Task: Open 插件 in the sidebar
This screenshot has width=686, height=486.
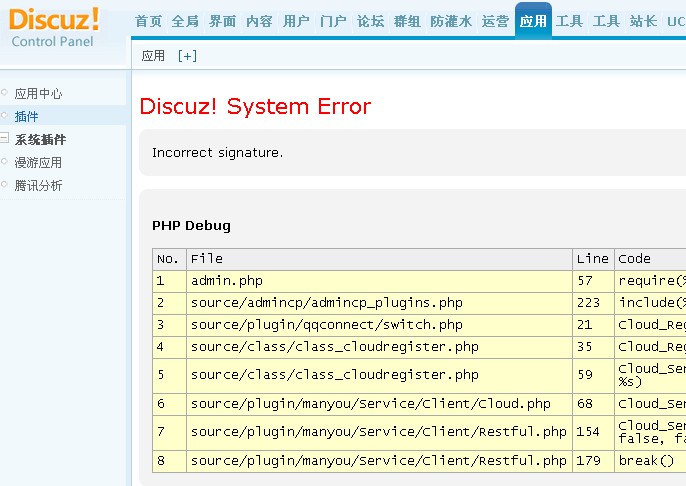Action: pyautogui.click(x=26, y=116)
